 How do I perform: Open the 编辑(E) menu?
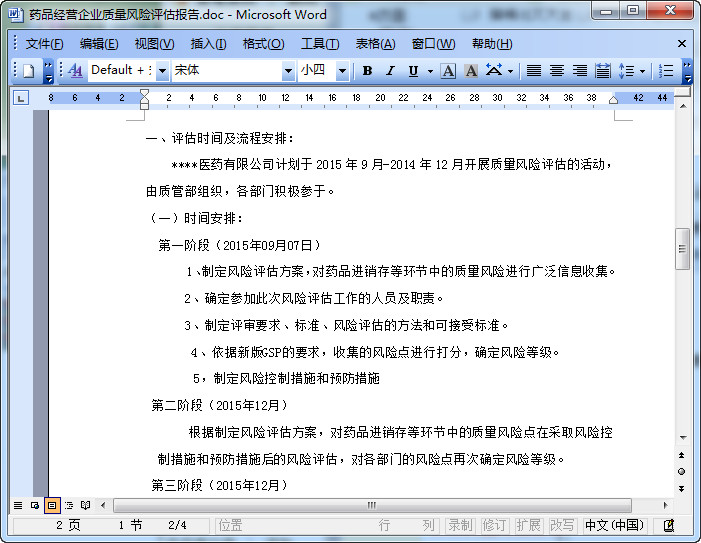(99, 44)
